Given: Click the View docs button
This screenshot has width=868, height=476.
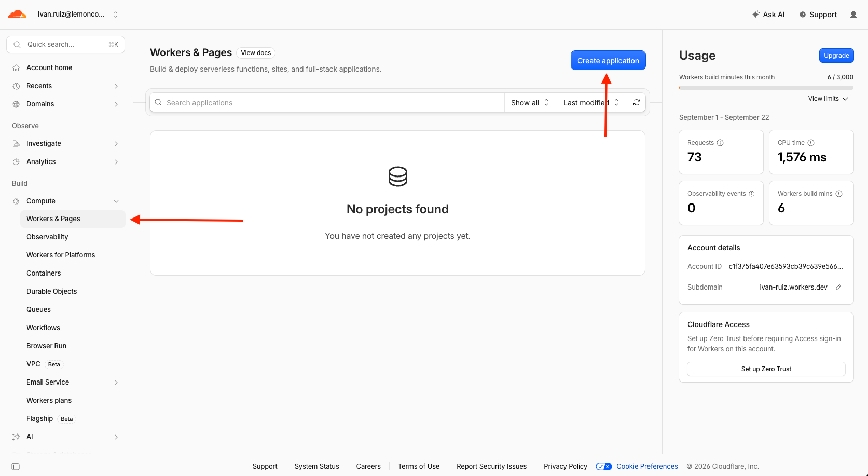Looking at the screenshot, I should point(256,53).
